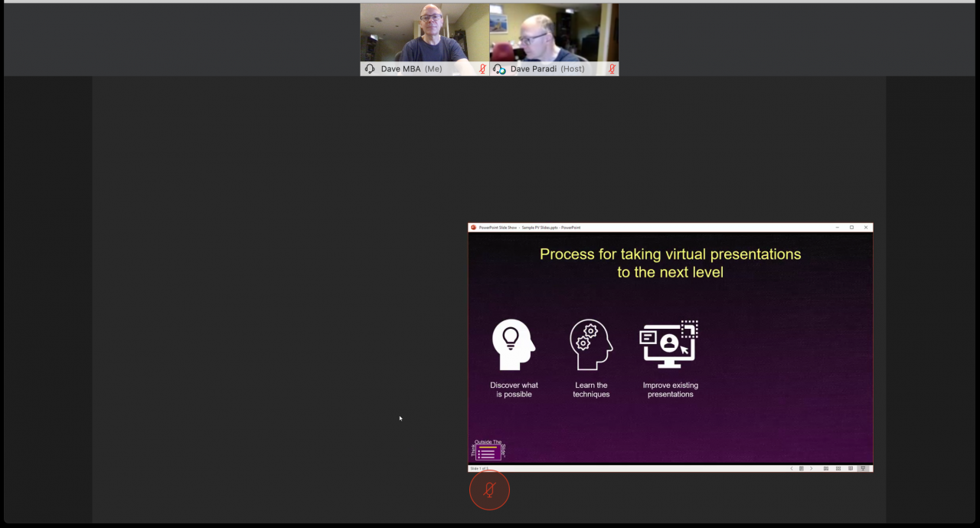The width and height of the screenshot is (980, 528).
Task: Click the headphone icon beside Dave Paradi
Action: click(x=498, y=69)
